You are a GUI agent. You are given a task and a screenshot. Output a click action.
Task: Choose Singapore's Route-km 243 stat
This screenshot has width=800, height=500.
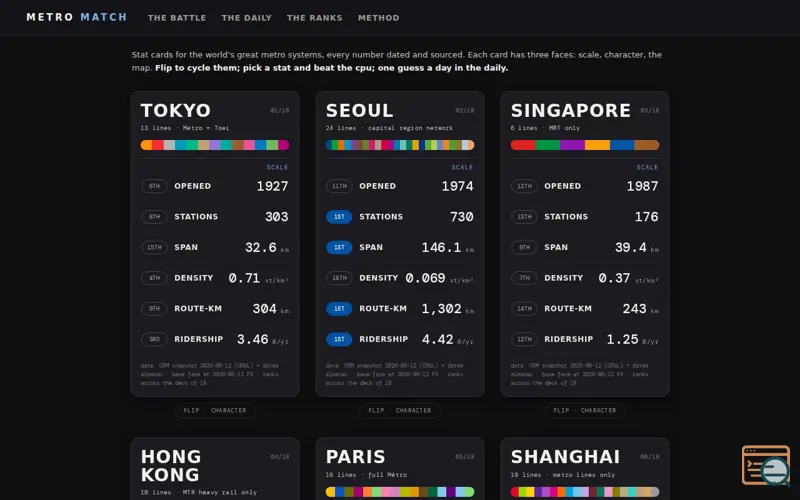tap(585, 309)
